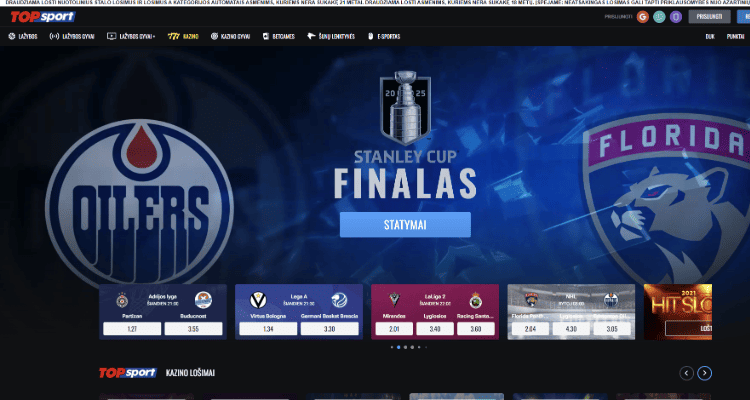This screenshot has width=750, height=400.
Task: Click the Adrijos lyga league label
Action: click(x=163, y=297)
